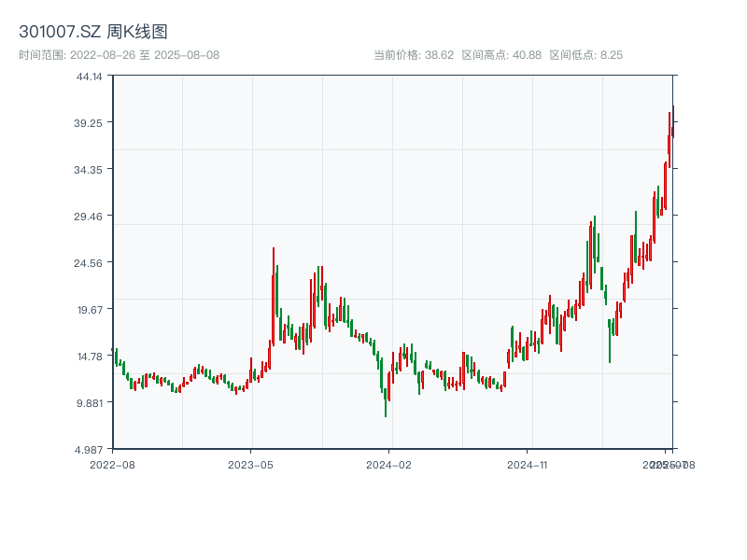This screenshot has height=560, width=747.
Task: Click the final red candlestick at the chart's highest point
Action: 673,122
